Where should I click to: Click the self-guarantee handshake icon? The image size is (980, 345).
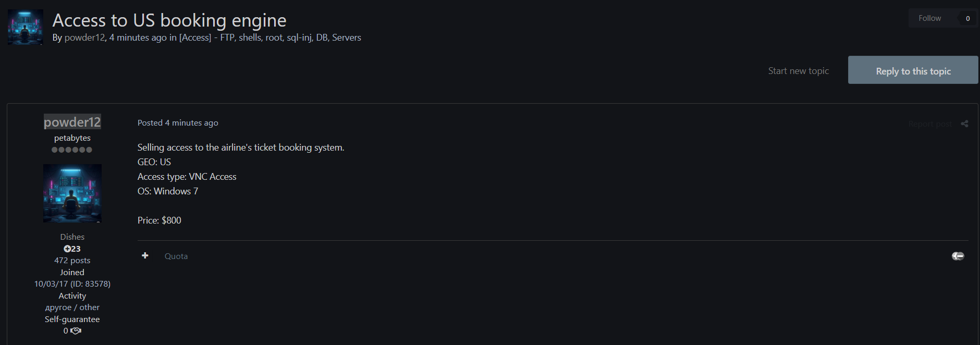click(x=76, y=331)
